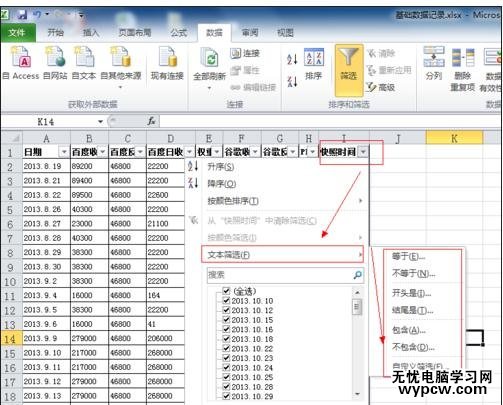Screen dimensions: 503x405
Task: Click sort ascending A-Z ribbon icon
Action: coord(292,60)
